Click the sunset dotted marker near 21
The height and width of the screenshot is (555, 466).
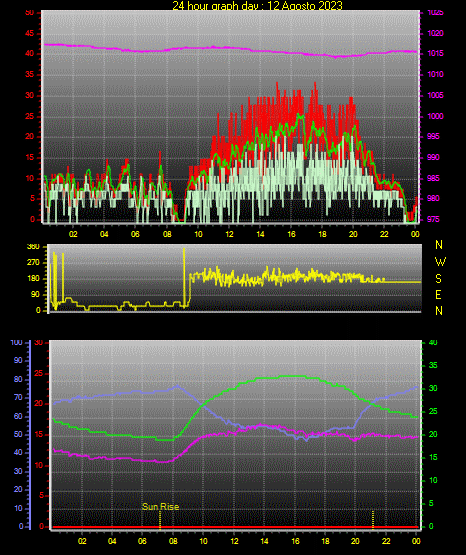click(373, 520)
